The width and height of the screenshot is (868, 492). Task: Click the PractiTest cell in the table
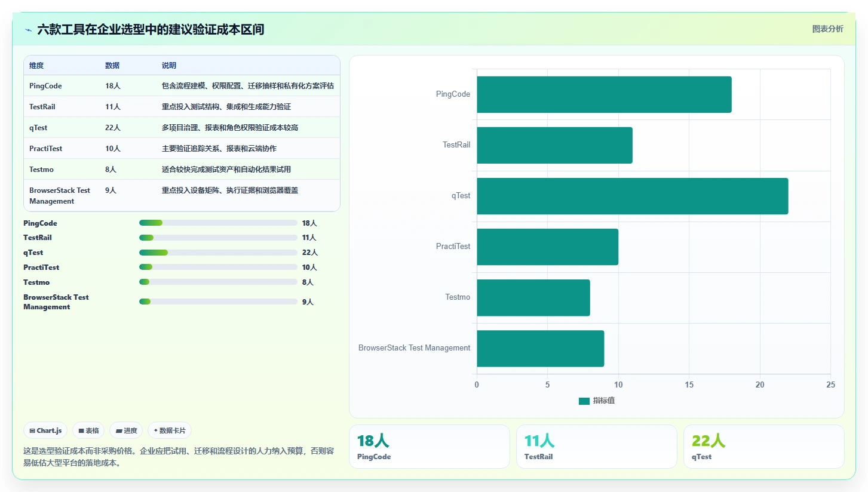click(x=45, y=149)
